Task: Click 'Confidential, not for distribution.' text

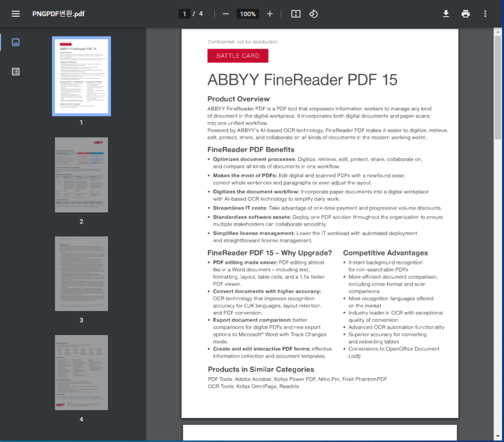Action: pos(243,42)
